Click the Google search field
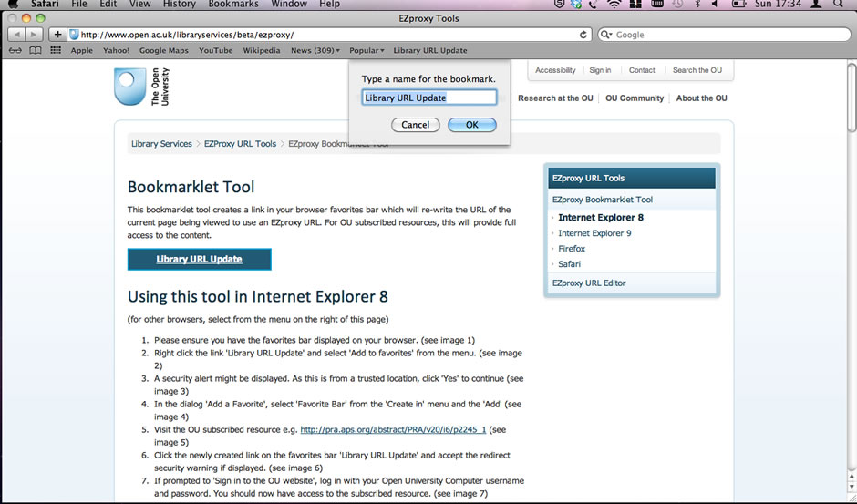The height and width of the screenshot is (504, 857). coord(724,35)
